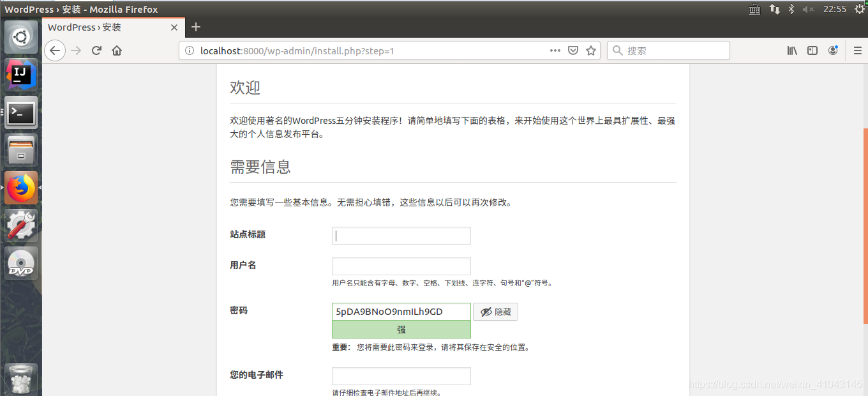868x396 pixels.
Task: Open page actions three-dot menu
Action: pos(555,50)
